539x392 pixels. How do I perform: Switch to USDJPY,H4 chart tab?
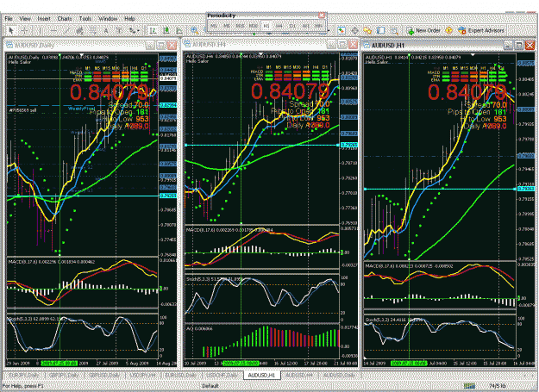(143, 376)
